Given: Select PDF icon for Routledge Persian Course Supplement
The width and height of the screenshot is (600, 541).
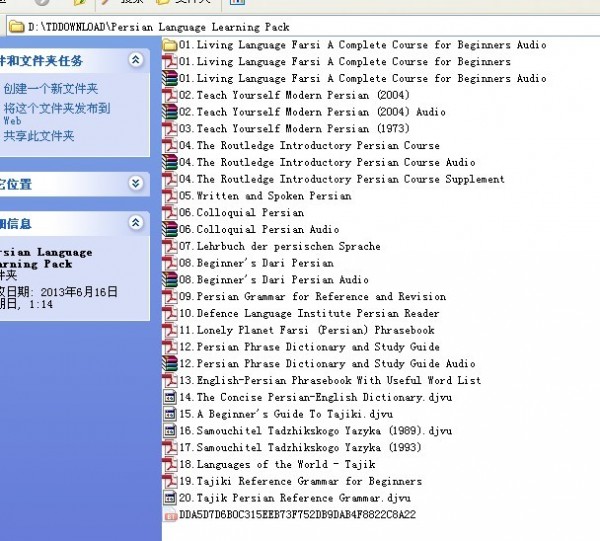Looking at the screenshot, I should tap(170, 179).
